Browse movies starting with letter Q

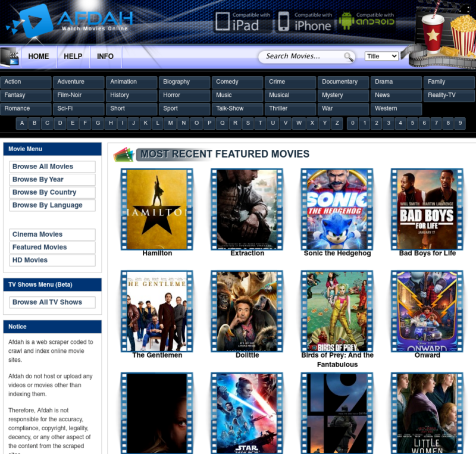[223, 123]
